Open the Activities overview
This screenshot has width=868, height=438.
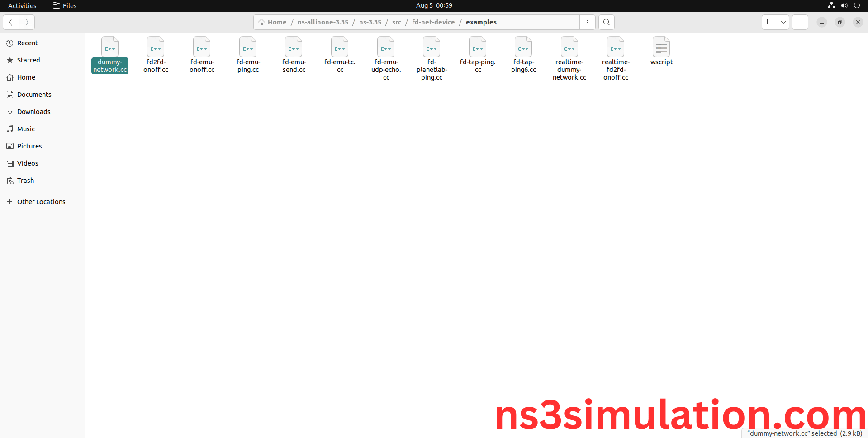(x=22, y=5)
